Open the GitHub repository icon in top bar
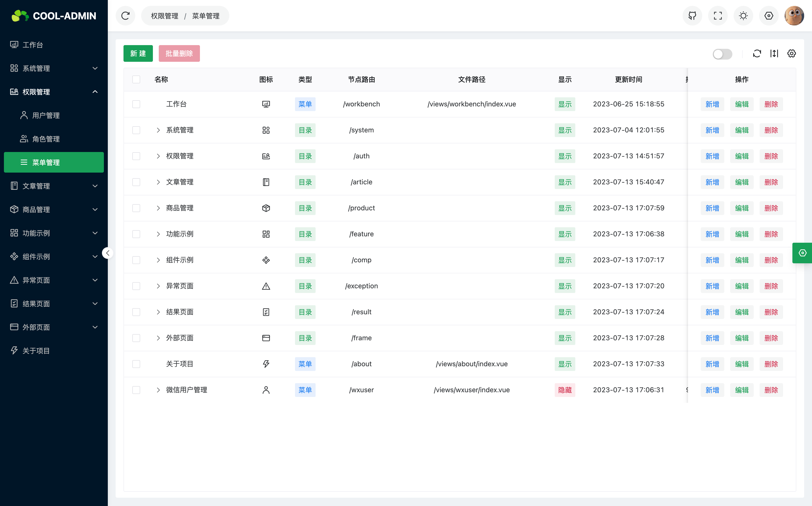Screen dimensions: 812x506 point(692,15)
